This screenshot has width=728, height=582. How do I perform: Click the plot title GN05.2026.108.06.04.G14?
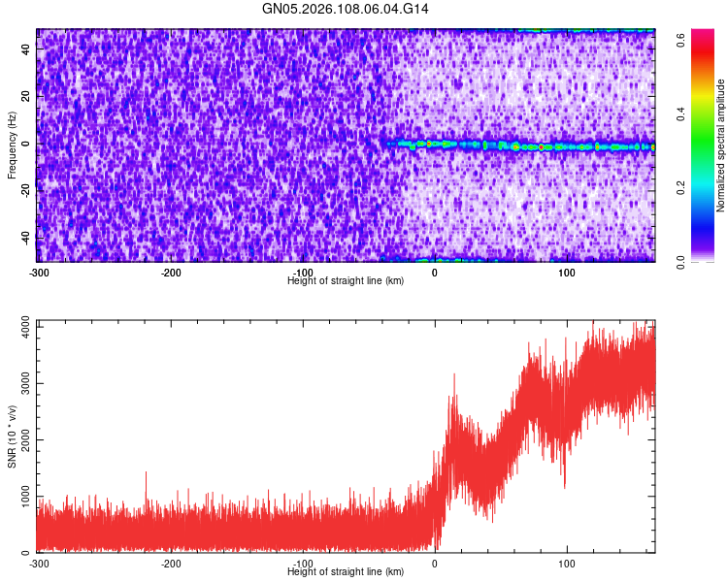tap(345, 9)
